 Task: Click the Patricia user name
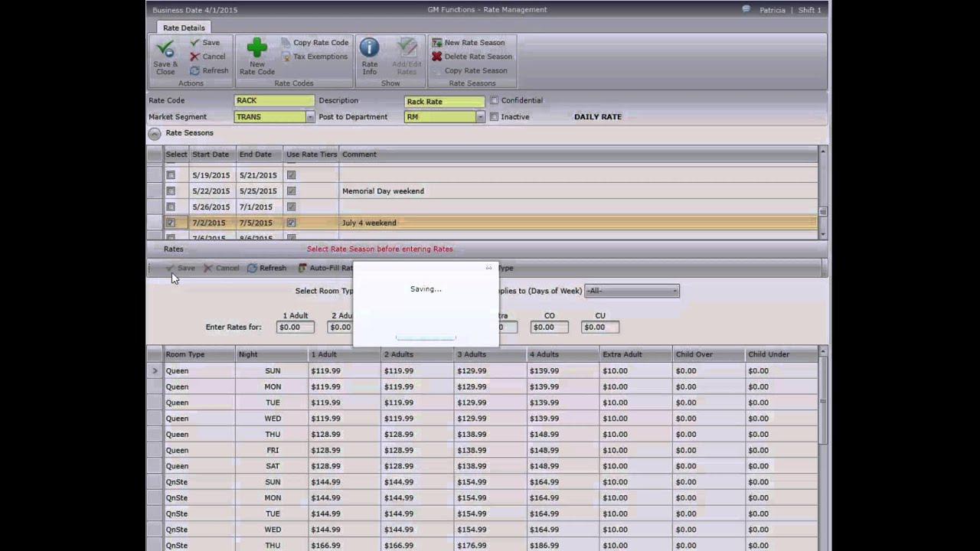click(x=772, y=10)
